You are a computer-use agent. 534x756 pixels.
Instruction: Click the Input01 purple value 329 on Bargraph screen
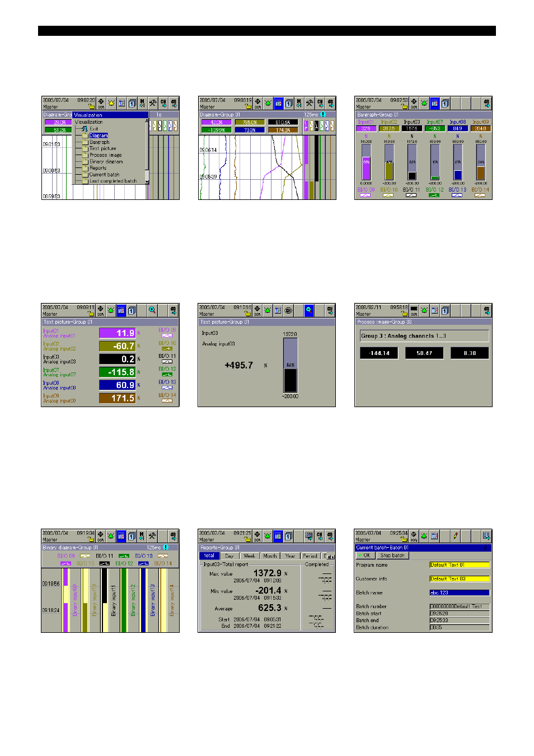pos(366,128)
